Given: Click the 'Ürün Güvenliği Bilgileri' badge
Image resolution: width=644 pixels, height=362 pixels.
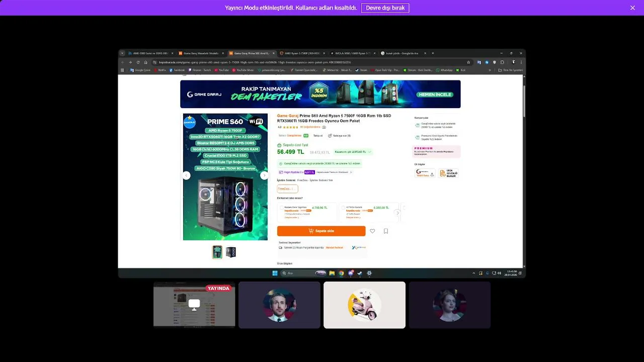Looking at the screenshot, I should (x=448, y=173).
